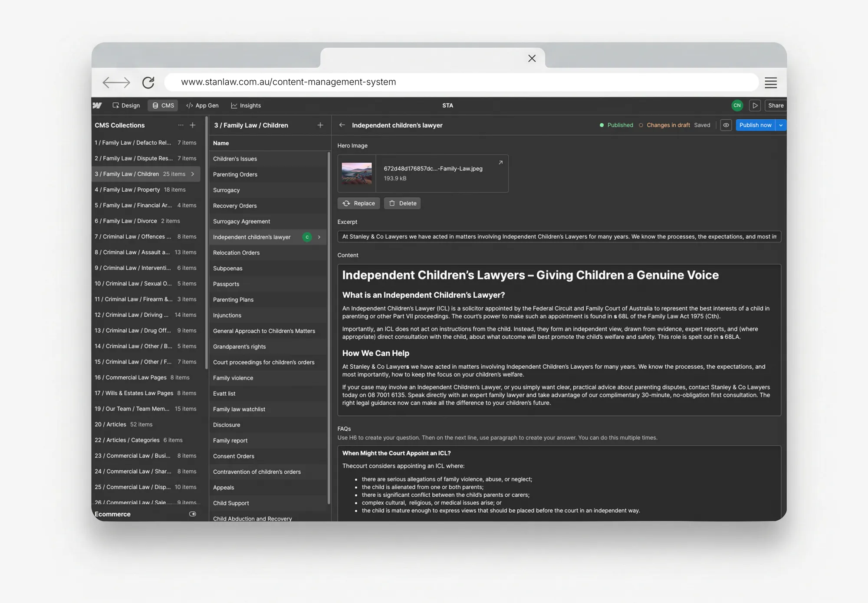Preview item with the eye icon
Viewport: 868px width, 603px height.
pos(726,125)
